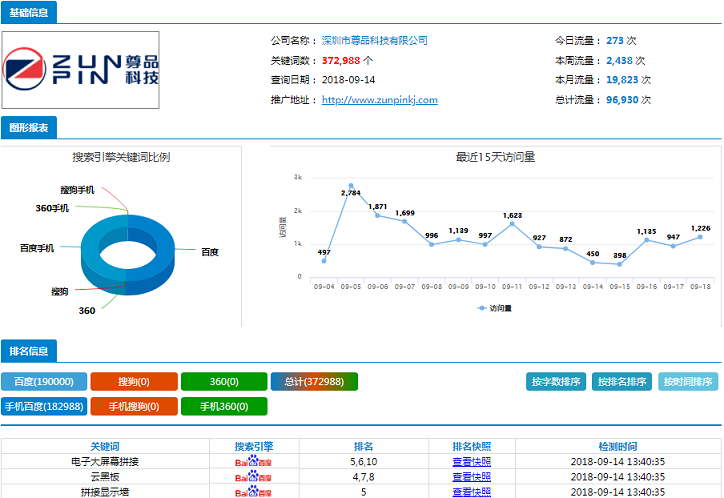The image size is (724, 498).
Task: Open the 图形报表 tab header
Action: click(29, 127)
